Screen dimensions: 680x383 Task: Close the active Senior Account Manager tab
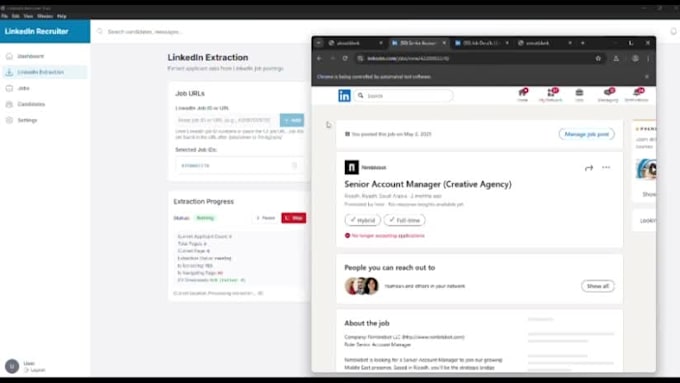tap(444, 43)
